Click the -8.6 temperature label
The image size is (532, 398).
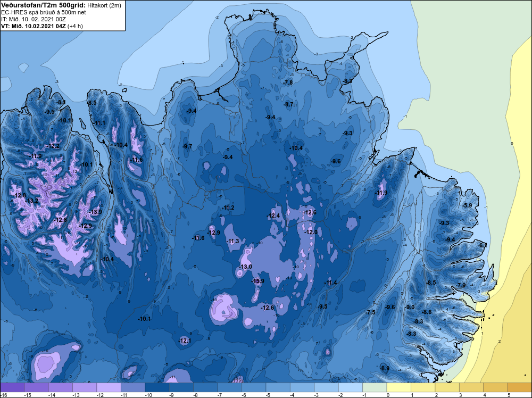427,312
